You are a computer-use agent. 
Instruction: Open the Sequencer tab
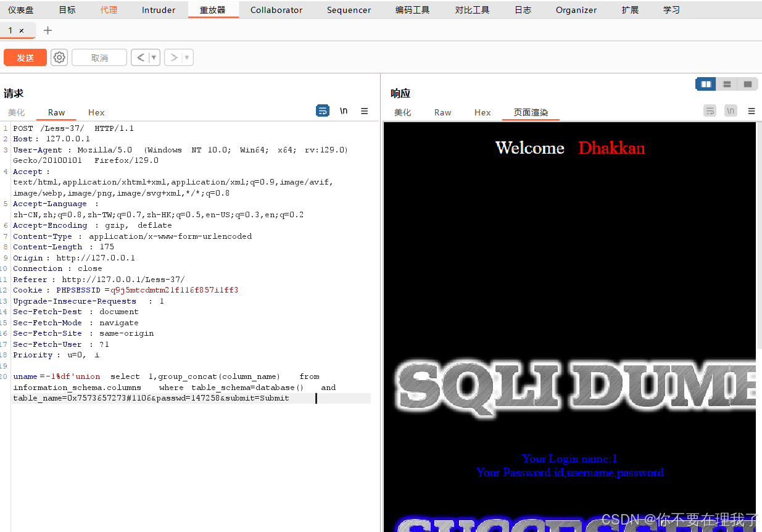(x=349, y=10)
